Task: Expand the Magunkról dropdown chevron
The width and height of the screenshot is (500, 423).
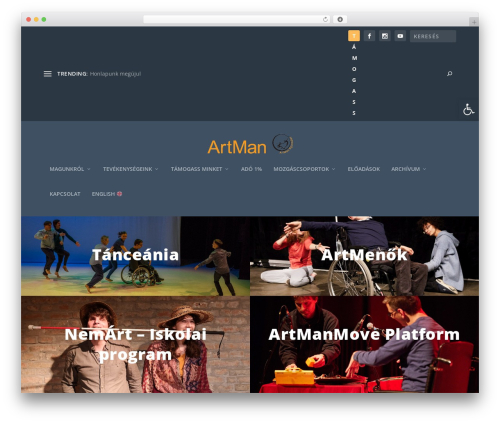Action: point(89,169)
